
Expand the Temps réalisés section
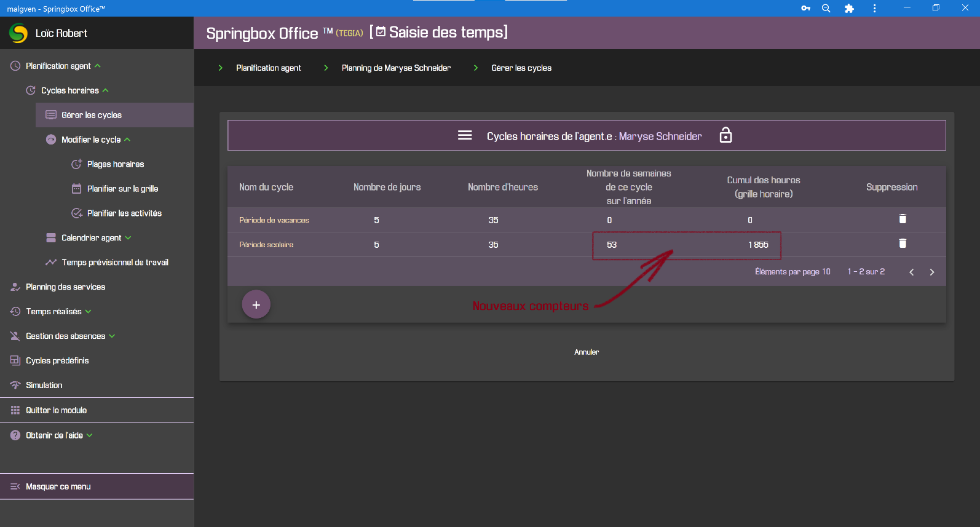point(89,312)
